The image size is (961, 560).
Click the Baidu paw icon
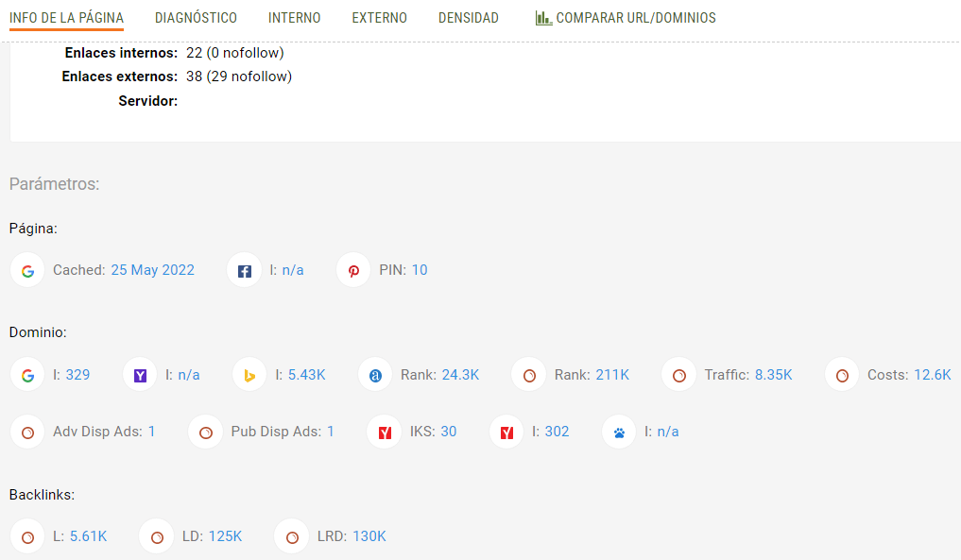tap(619, 433)
